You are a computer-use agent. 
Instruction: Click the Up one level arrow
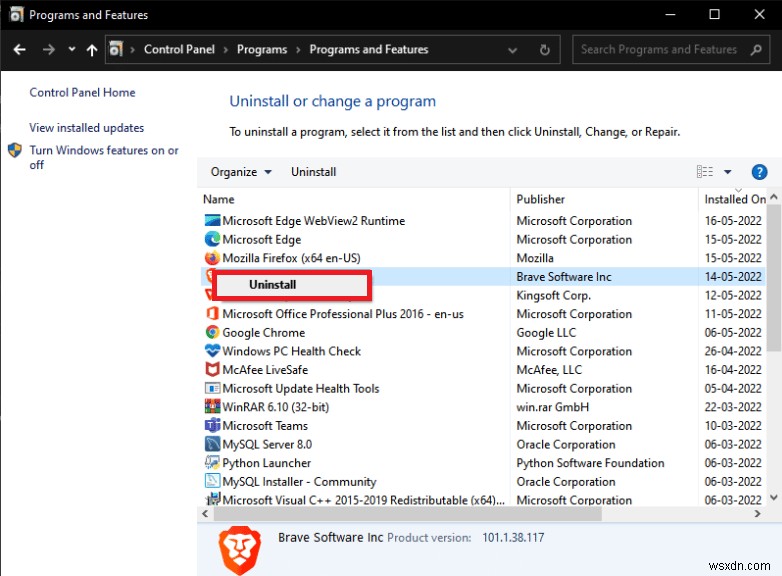click(x=92, y=49)
